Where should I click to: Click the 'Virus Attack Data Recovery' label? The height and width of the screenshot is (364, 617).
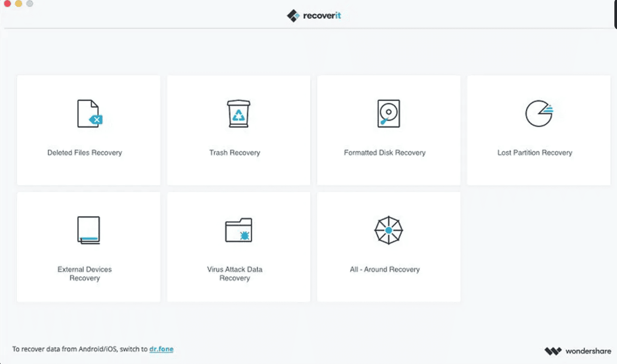click(235, 274)
